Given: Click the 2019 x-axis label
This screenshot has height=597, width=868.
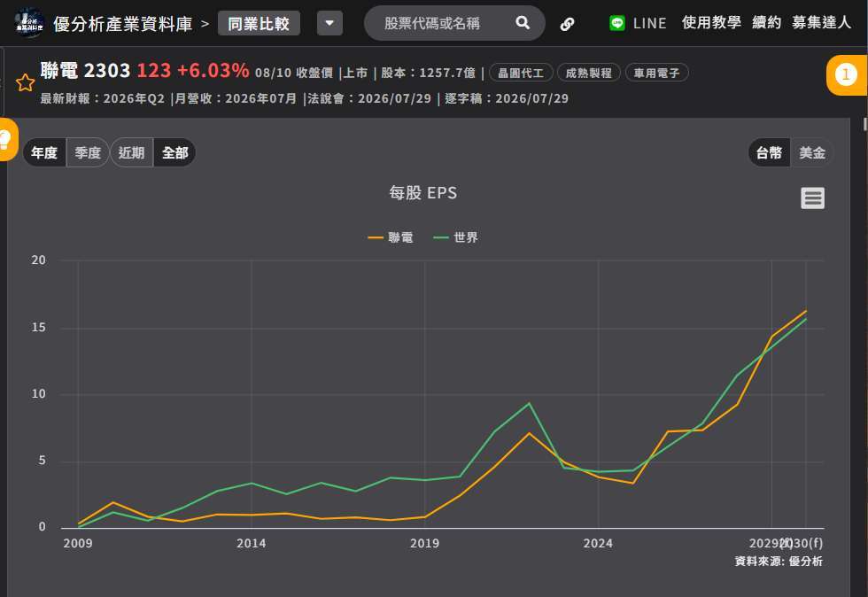Looking at the screenshot, I should click(424, 543).
